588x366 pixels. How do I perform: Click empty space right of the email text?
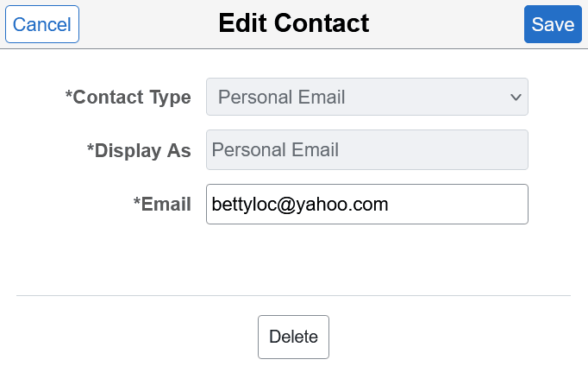pyautogui.click(x=457, y=205)
